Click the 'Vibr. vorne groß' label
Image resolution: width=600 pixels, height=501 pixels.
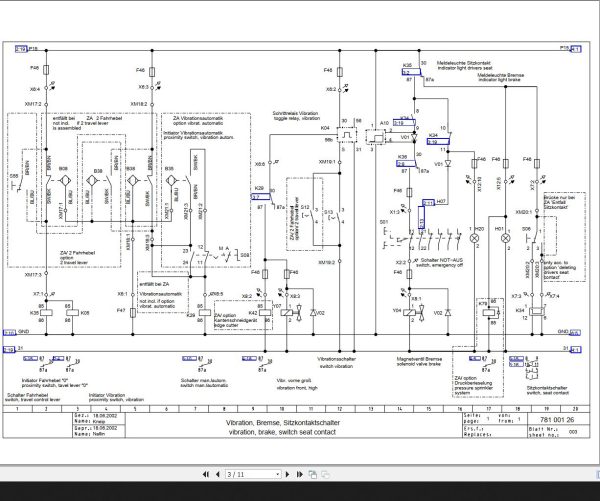point(293,380)
